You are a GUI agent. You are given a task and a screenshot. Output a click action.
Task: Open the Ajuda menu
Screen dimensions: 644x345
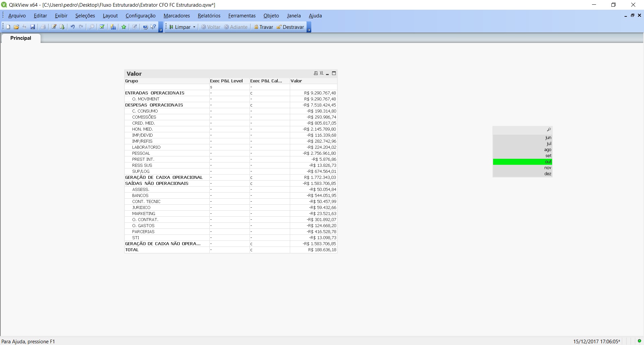tap(315, 16)
